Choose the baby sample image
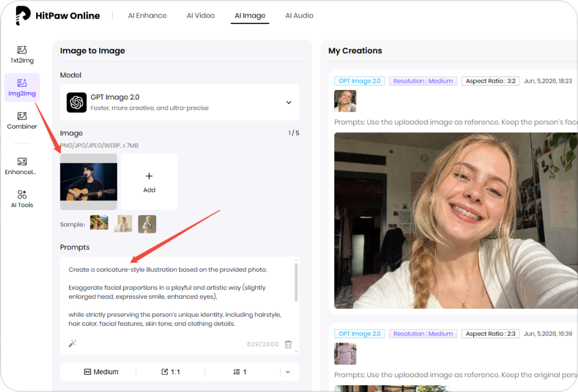This screenshot has width=578, height=392. click(x=123, y=224)
